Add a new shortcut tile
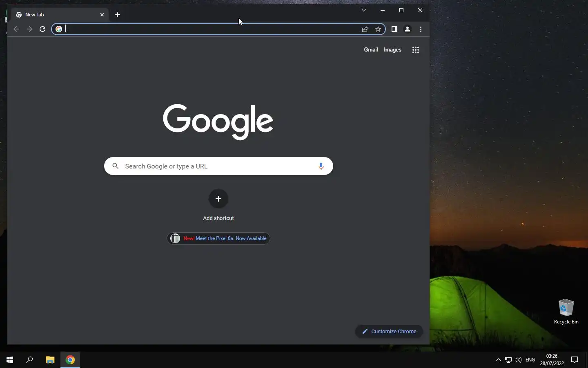This screenshot has height=368, width=588. [x=218, y=199]
